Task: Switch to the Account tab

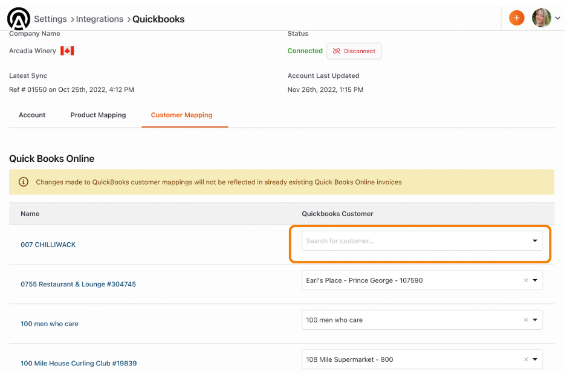Action: [x=32, y=115]
